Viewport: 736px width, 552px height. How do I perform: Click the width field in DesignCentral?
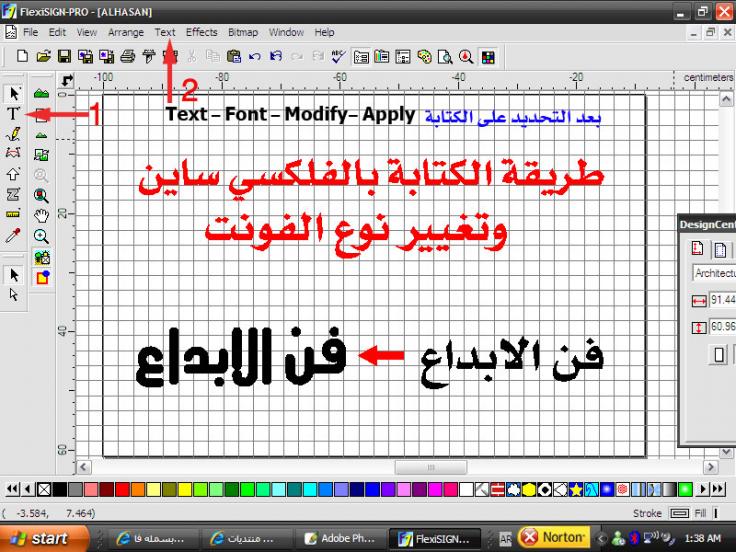pos(722,300)
